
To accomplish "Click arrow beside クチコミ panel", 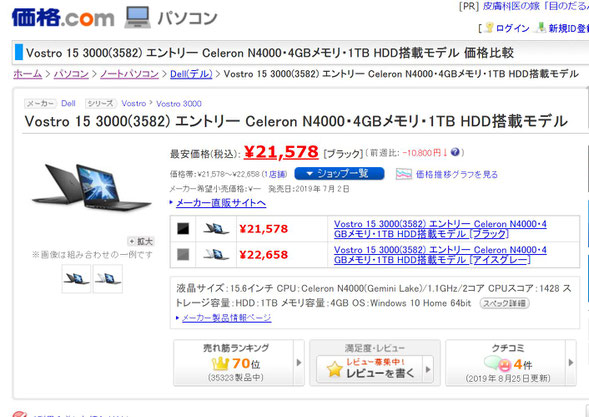I will 571,363.
